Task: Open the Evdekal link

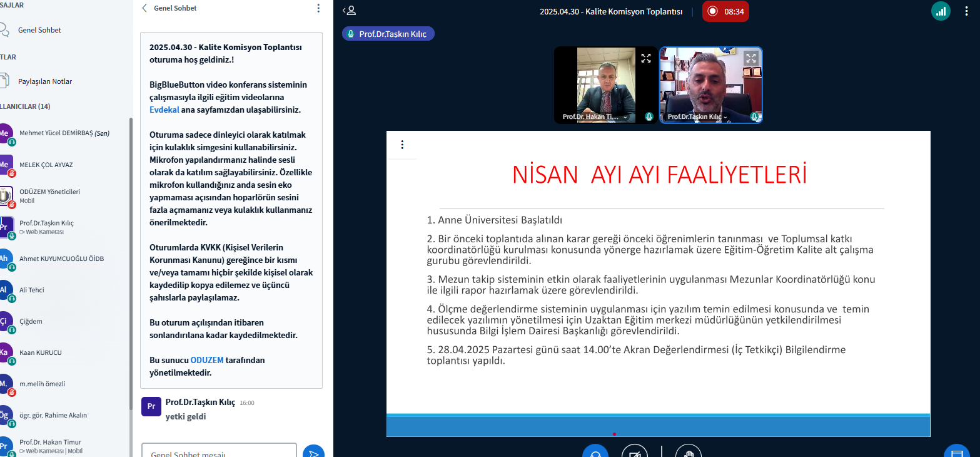Action: [164, 110]
